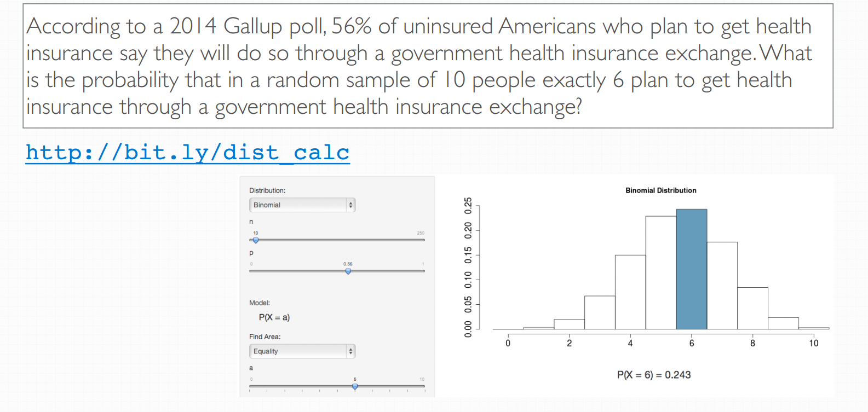Click the histogram bar at x equals 7
868x412 pixels.
(722, 286)
